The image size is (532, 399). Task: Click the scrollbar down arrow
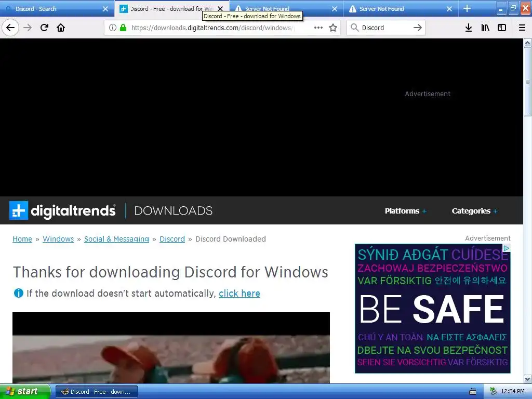(x=528, y=379)
